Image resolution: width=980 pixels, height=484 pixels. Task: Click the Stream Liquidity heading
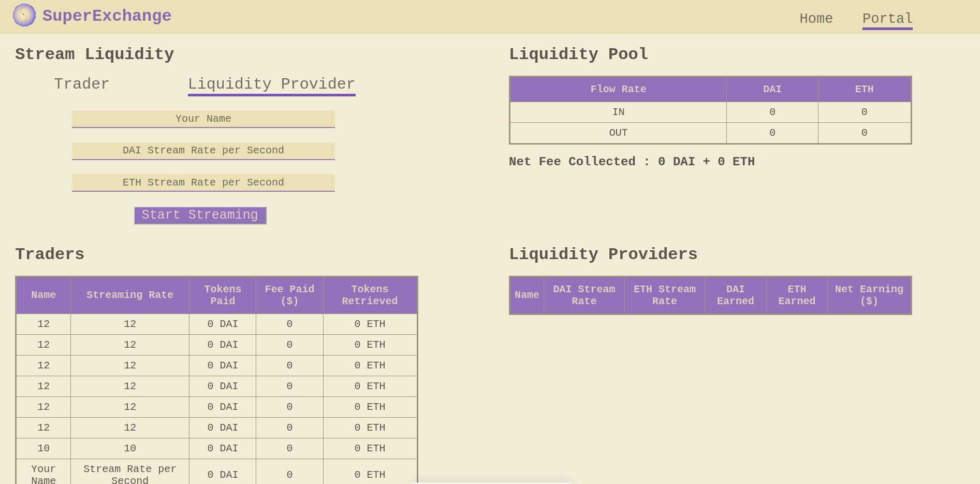(x=94, y=54)
